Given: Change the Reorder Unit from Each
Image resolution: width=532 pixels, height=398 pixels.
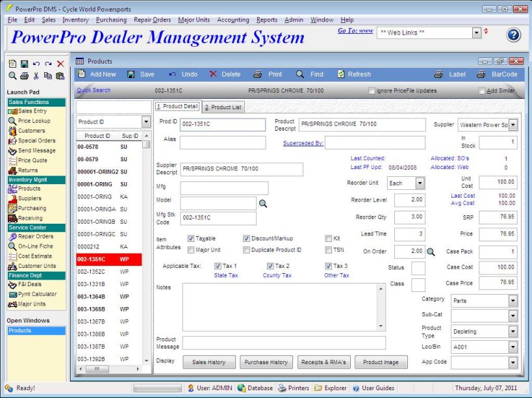Looking at the screenshot, I should [421, 183].
